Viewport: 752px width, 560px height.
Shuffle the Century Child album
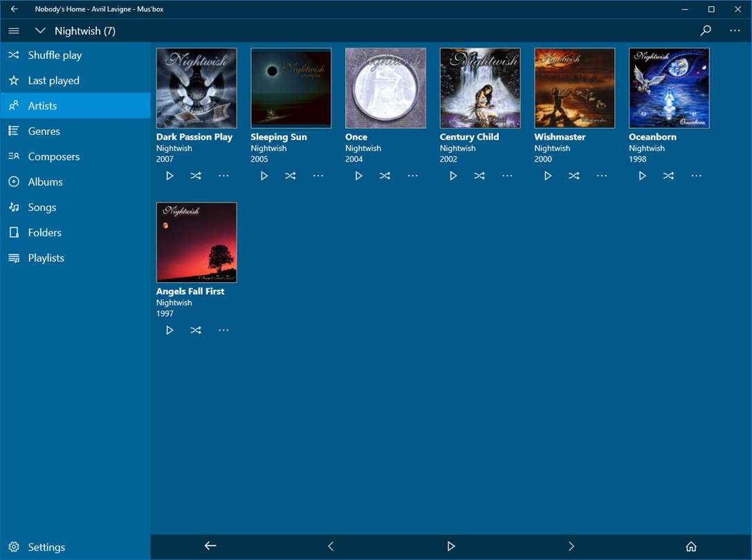pos(479,176)
